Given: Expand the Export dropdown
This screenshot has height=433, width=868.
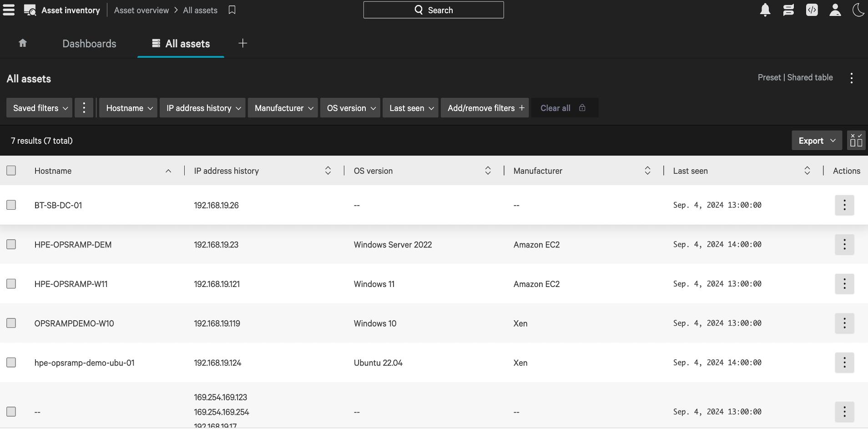Looking at the screenshot, I should pos(817,141).
